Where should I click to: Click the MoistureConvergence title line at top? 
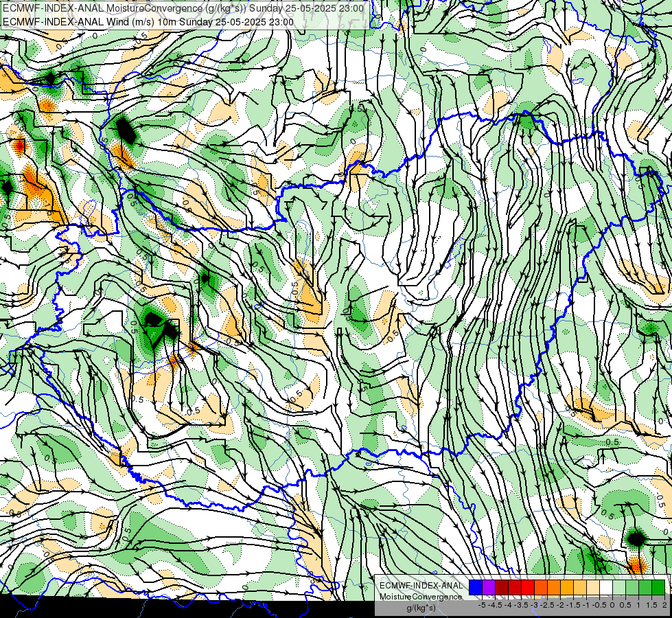[x=183, y=8]
